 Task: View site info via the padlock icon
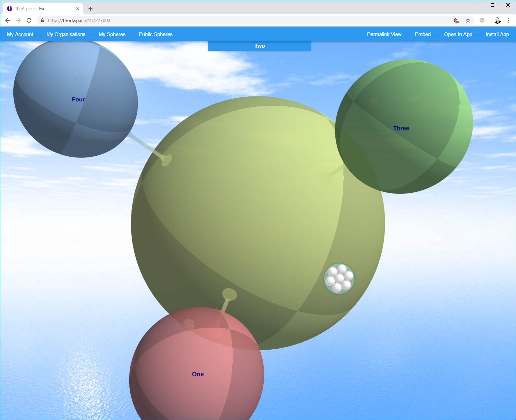tap(42, 20)
